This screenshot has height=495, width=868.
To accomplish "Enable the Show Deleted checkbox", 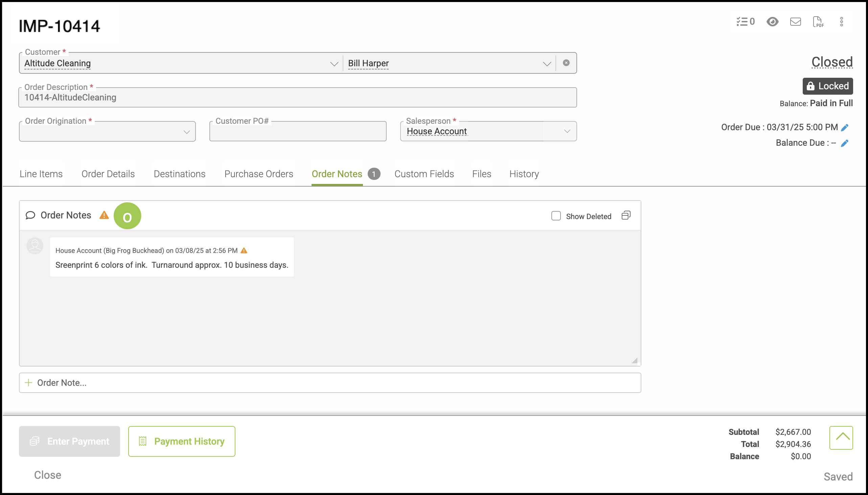I will (x=556, y=216).
